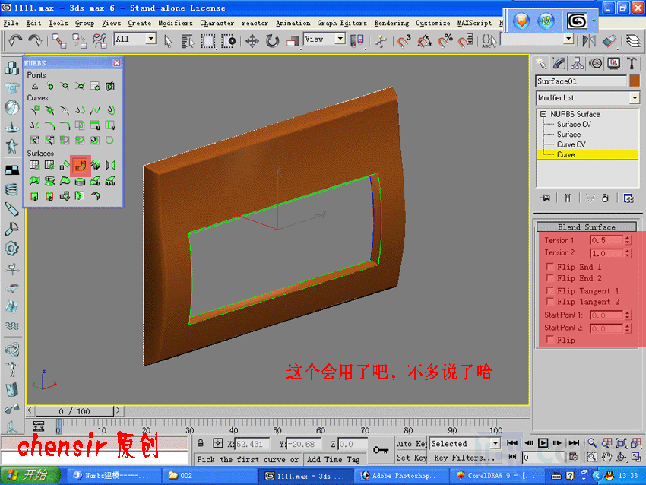This screenshot has height=485, width=646.
Task: Collapse the Blend Surface rollout header
Action: click(587, 227)
